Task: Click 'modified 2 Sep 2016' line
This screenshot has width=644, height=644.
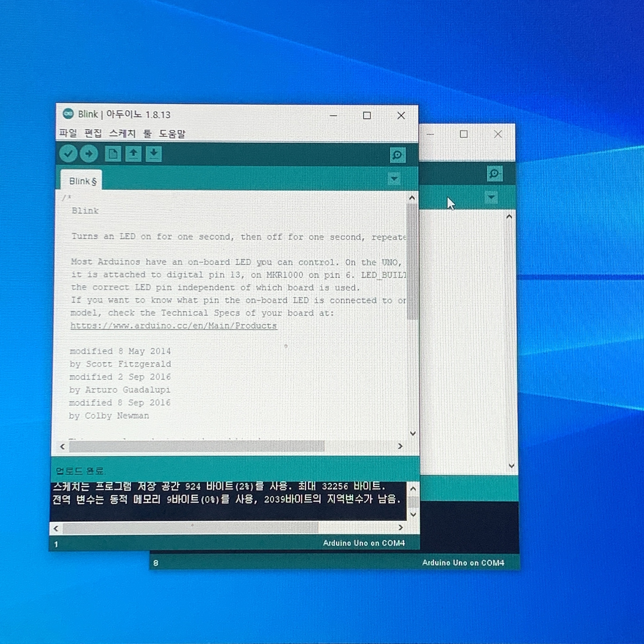Action: click(x=120, y=377)
